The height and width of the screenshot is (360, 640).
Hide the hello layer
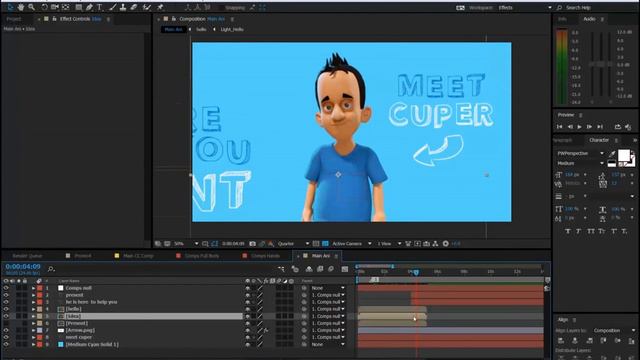pyautogui.click(x=6, y=309)
